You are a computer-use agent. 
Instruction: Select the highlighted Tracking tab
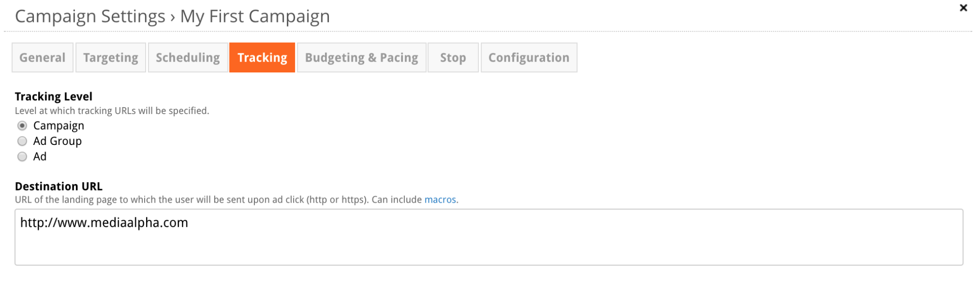pos(262,58)
